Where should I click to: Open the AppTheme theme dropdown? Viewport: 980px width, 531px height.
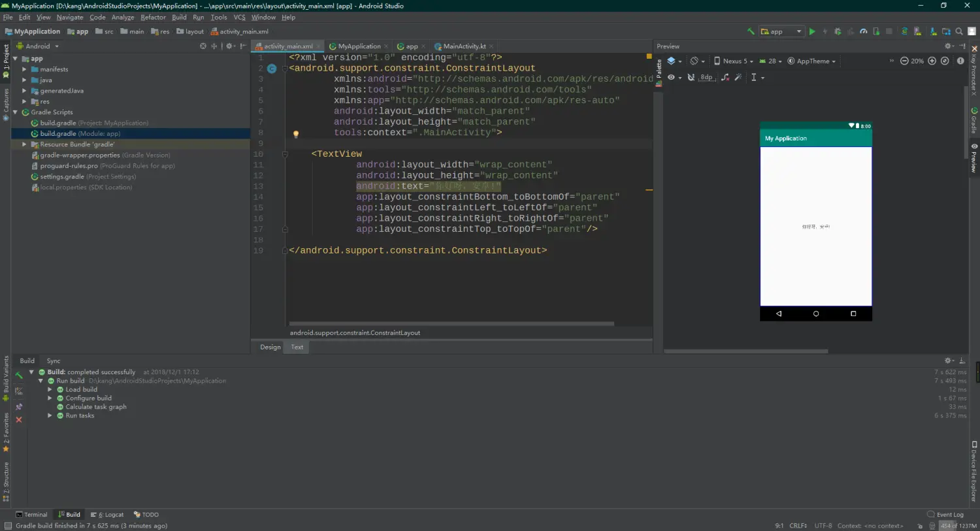pyautogui.click(x=812, y=61)
